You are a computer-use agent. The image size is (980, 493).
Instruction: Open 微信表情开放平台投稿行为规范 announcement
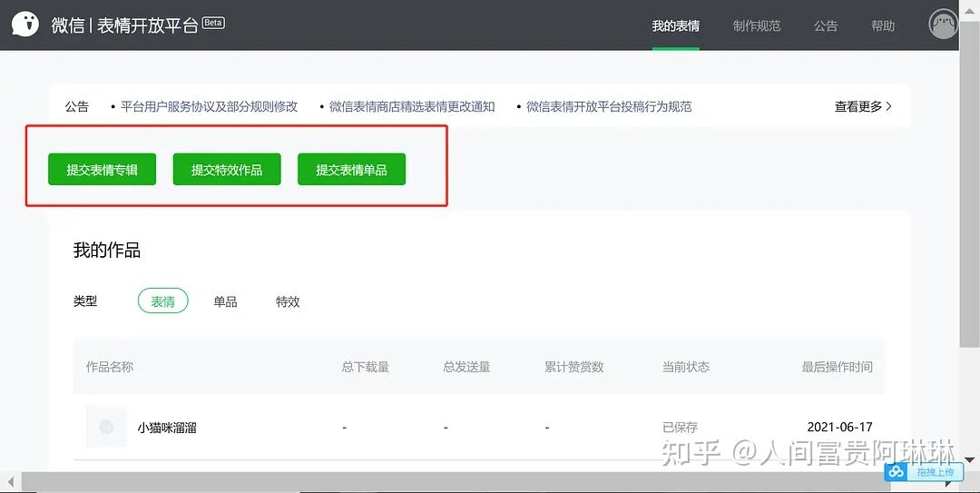point(609,107)
